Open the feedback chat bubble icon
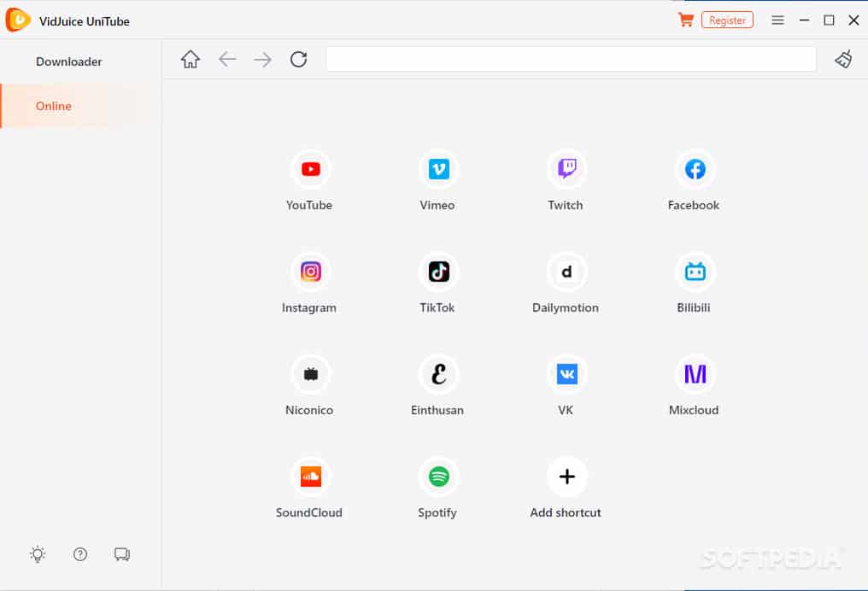The width and height of the screenshot is (868, 591). (x=122, y=554)
